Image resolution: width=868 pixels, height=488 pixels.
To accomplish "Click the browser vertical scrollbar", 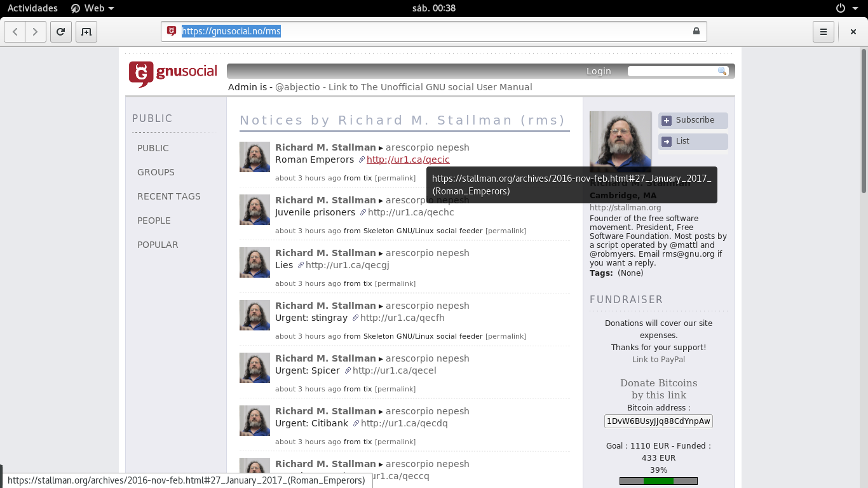I will click(x=864, y=121).
